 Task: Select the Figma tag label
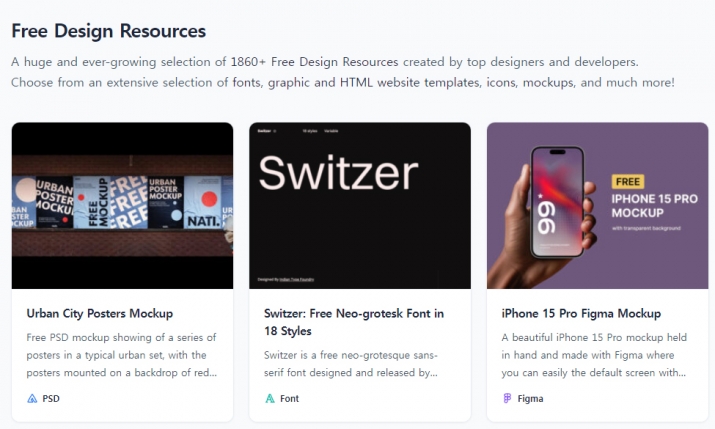click(530, 398)
